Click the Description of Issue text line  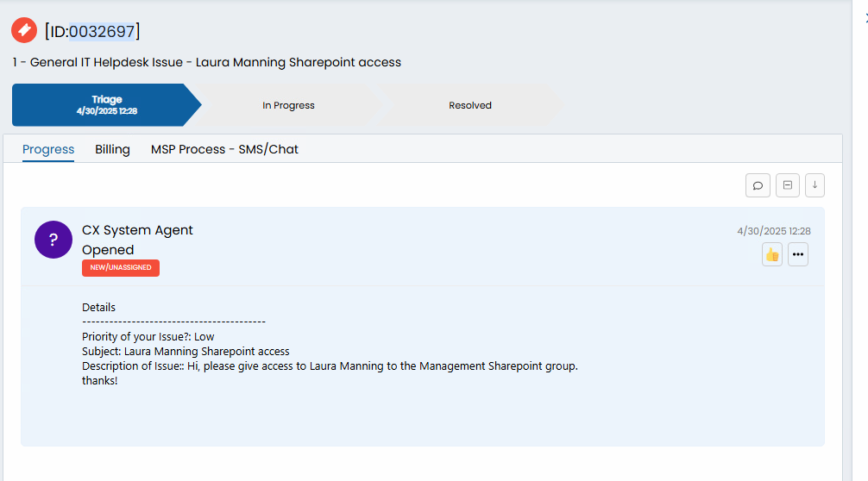(x=330, y=366)
